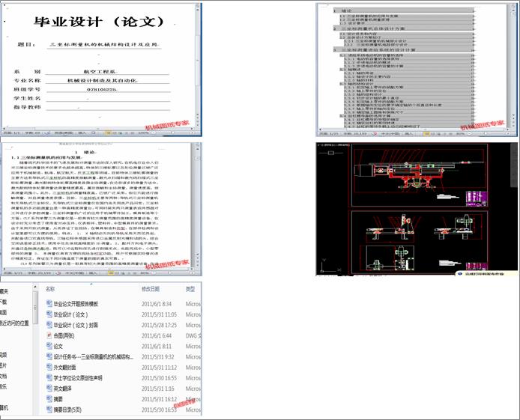Select the 设计任务书---三坐标测量机 file name
520x420 pixels.
click(94, 356)
